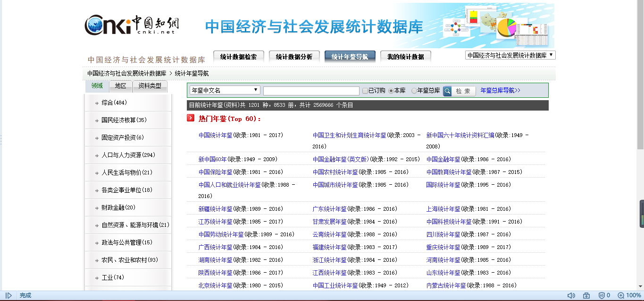Open the toolbox icon in status bar

click(x=586, y=295)
